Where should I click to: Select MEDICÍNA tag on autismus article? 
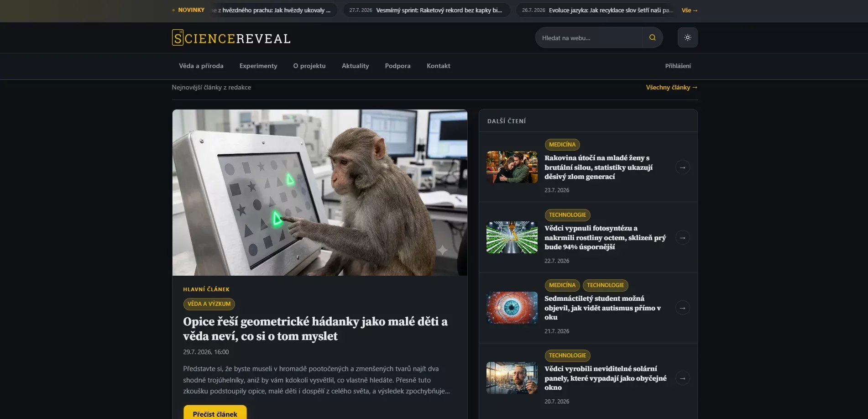[x=562, y=285]
